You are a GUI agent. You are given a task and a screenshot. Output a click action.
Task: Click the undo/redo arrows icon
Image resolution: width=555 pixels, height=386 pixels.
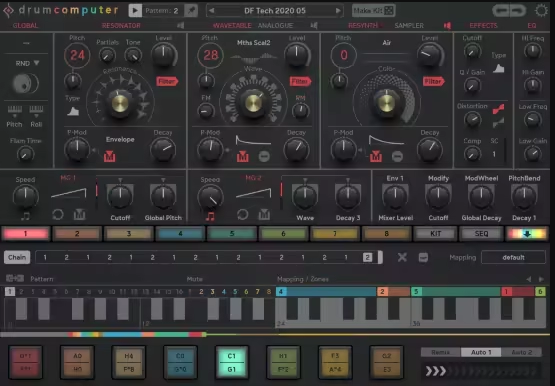(x=510, y=11)
